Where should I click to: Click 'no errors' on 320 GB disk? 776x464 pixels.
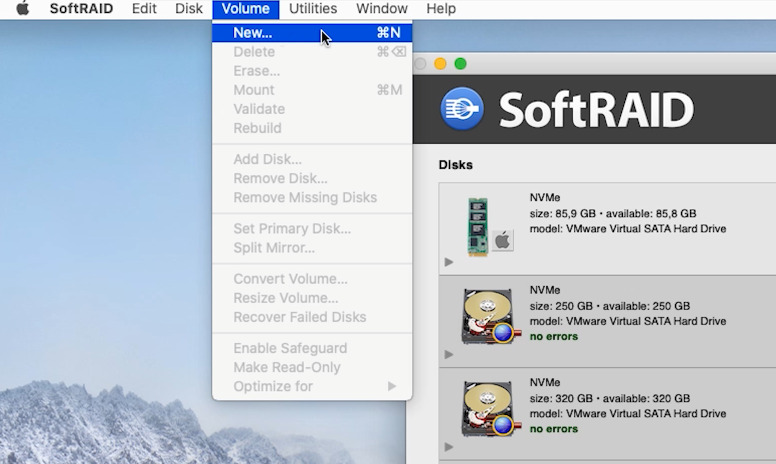[554, 429]
